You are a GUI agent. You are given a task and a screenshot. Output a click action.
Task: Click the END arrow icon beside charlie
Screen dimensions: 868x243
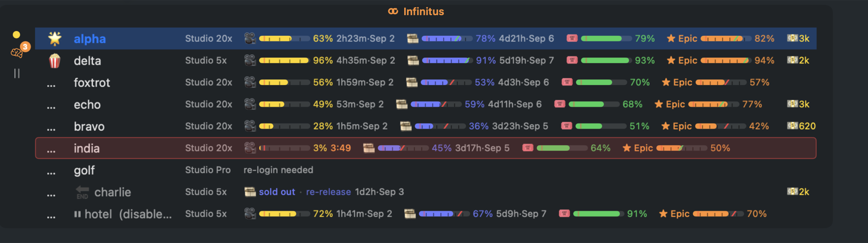pos(82,192)
